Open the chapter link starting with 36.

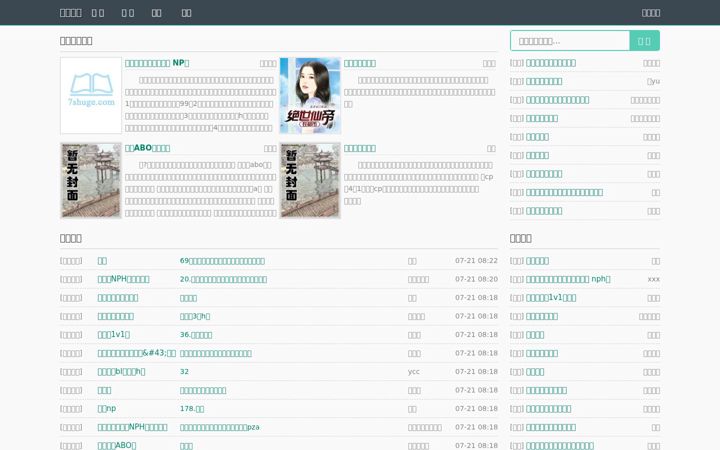pos(196,335)
